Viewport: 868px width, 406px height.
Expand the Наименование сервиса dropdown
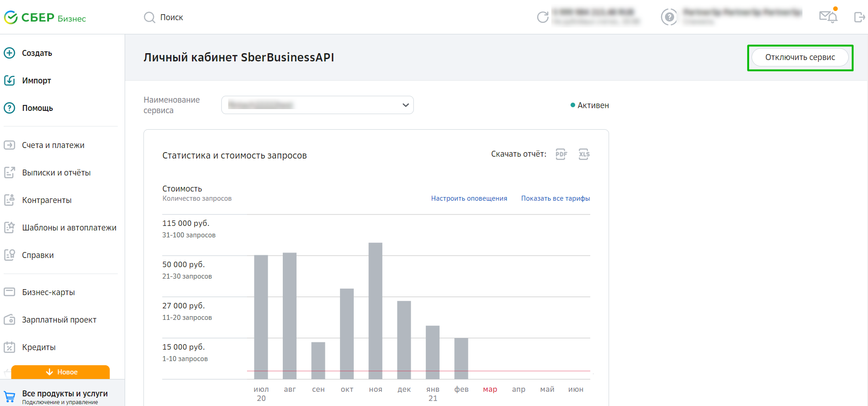point(318,105)
